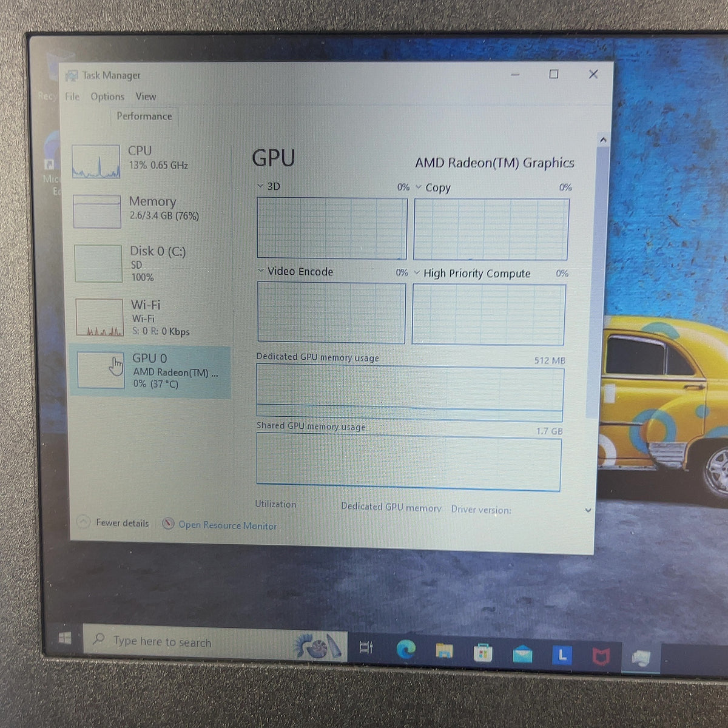Image resolution: width=728 pixels, height=728 pixels.
Task: Click the Task Manager taskbar icon
Action: (x=641, y=657)
